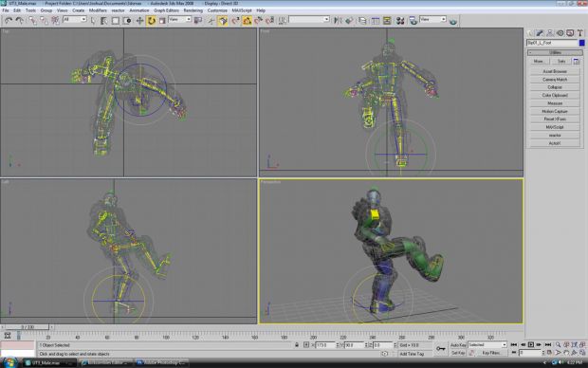Click the object color swatch beside the name
The image size is (588, 368).
581,43
